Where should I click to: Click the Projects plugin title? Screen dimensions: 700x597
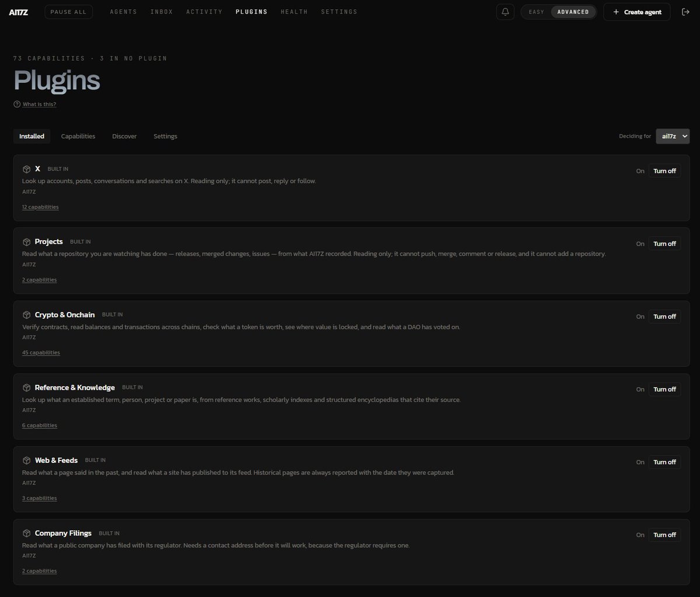pos(49,242)
